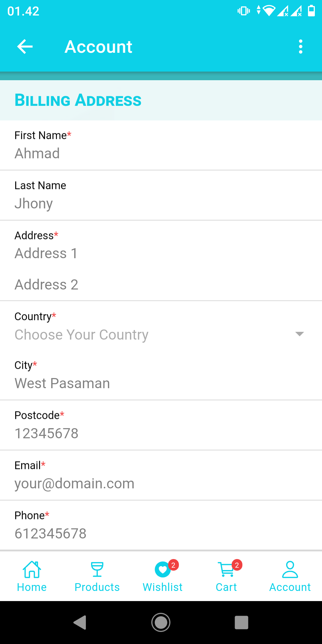Tap the Email field your@domain.com
Image resolution: width=322 pixels, height=644 pixels.
161,484
